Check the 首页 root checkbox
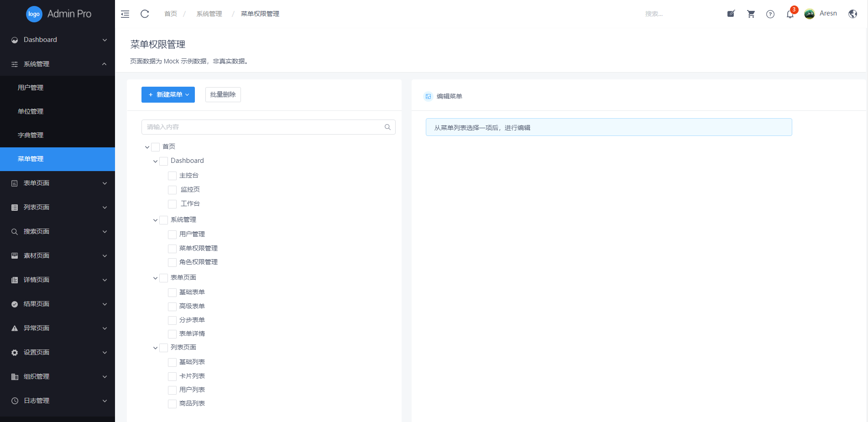Screen dimensions: 868x422 click(x=155, y=147)
